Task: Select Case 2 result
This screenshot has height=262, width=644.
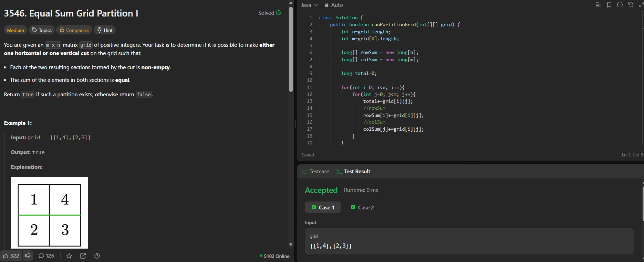Action: coord(362,207)
